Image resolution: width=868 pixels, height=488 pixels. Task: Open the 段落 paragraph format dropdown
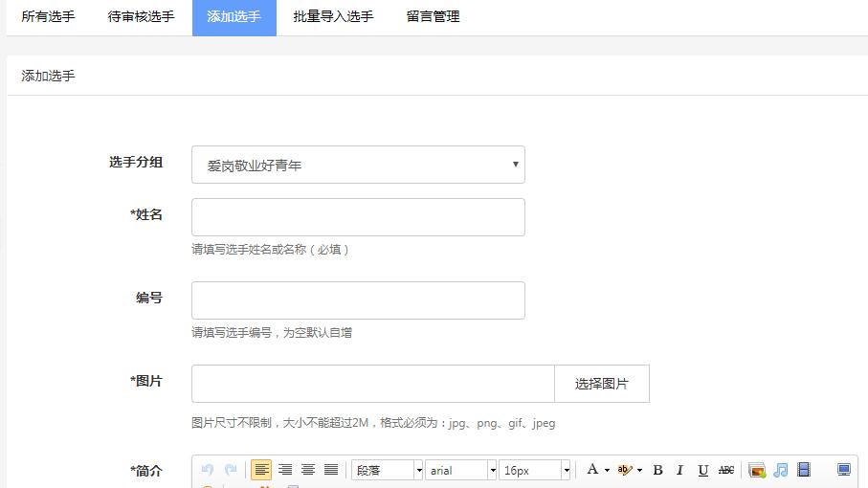[x=387, y=470]
